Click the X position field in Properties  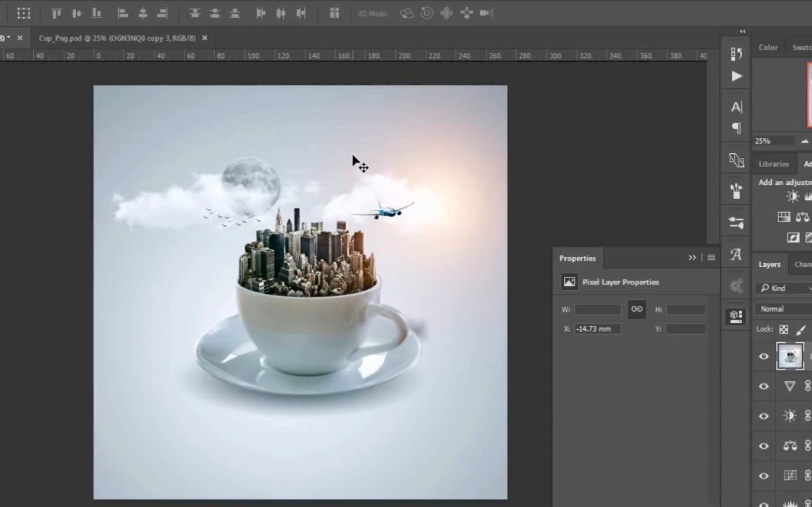click(598, 329)
